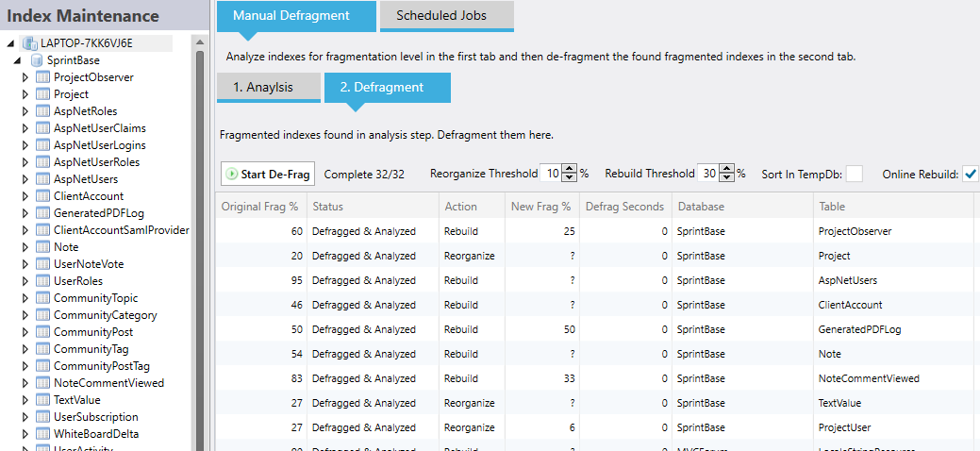Viewport: 980px width, 451px height.
Task: Click the Reorganize Threshold input field
Action: click(x=551, y=174)
